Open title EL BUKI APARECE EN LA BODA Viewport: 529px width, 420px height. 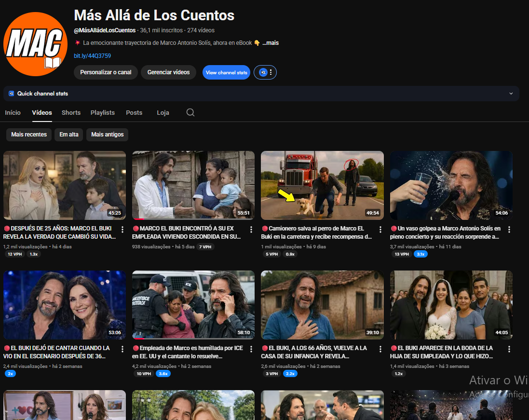click(x=442, y=352)
